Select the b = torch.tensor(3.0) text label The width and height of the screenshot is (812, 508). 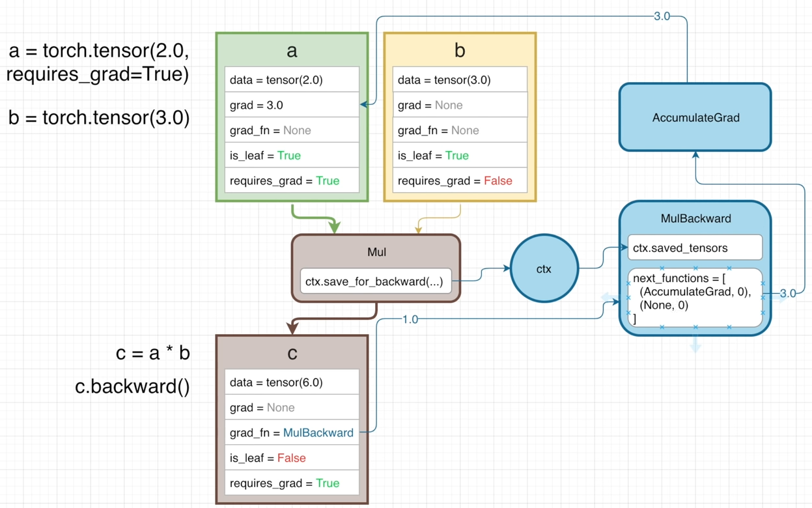tap(99, 118)
